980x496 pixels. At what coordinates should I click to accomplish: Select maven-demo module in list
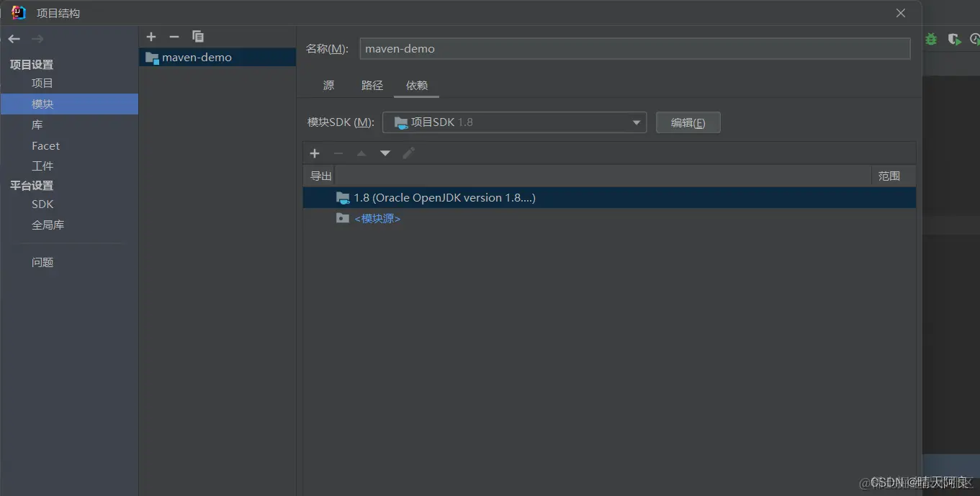217,58
